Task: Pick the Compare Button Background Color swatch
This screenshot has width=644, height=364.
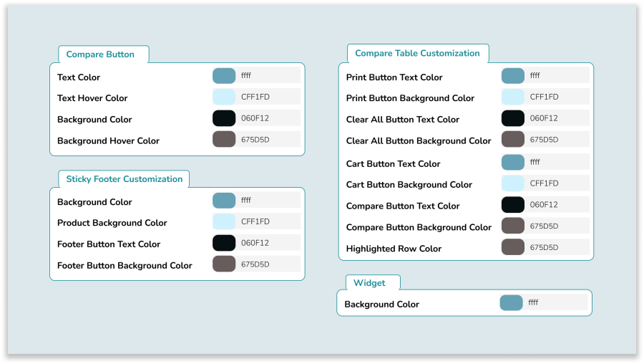Action: click(224, 118)
